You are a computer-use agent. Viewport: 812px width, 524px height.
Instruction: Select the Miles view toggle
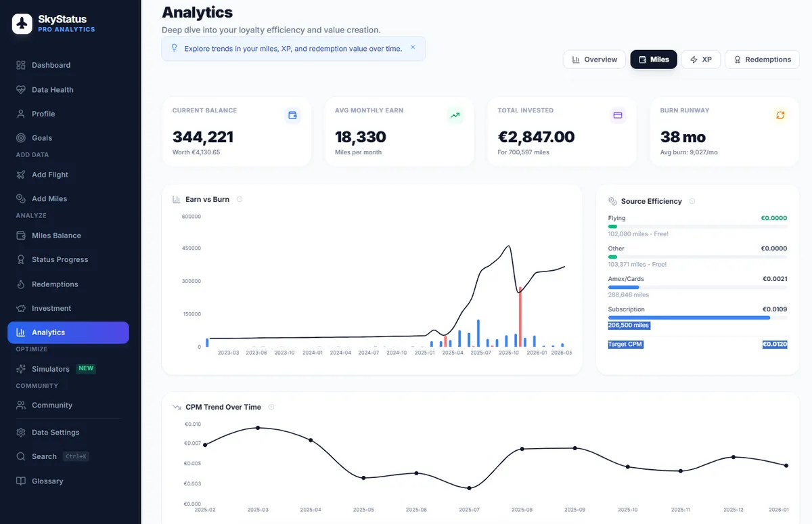click(x=653, y=60)
